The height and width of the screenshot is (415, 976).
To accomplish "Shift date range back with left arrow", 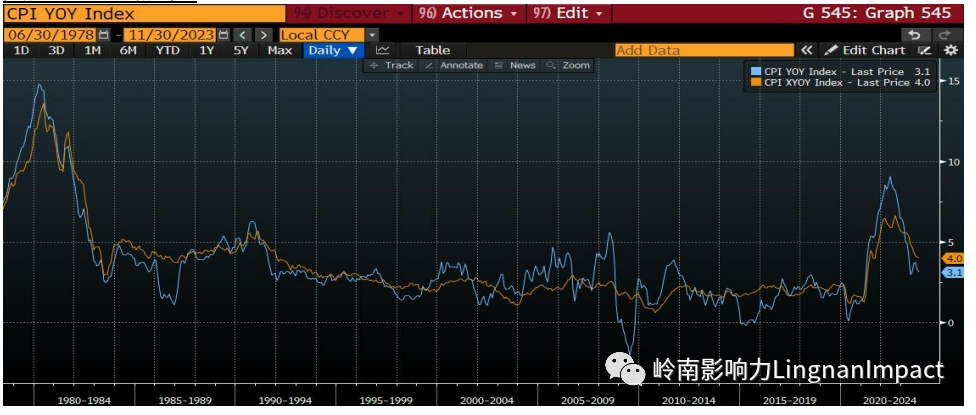I will (x=243, y=35).
